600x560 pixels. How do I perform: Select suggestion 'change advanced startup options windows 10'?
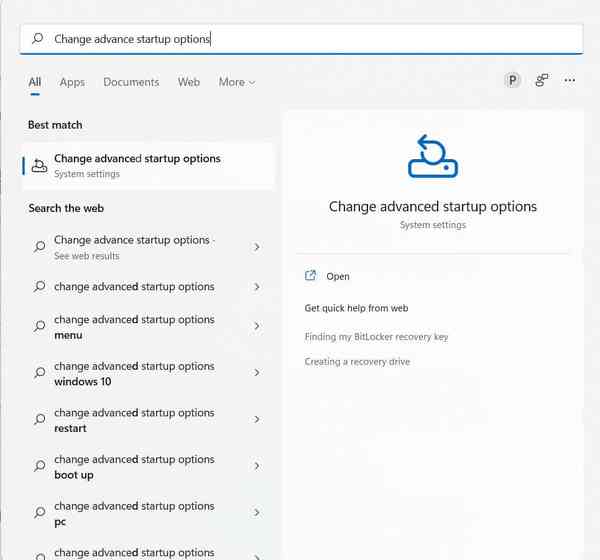148,373
